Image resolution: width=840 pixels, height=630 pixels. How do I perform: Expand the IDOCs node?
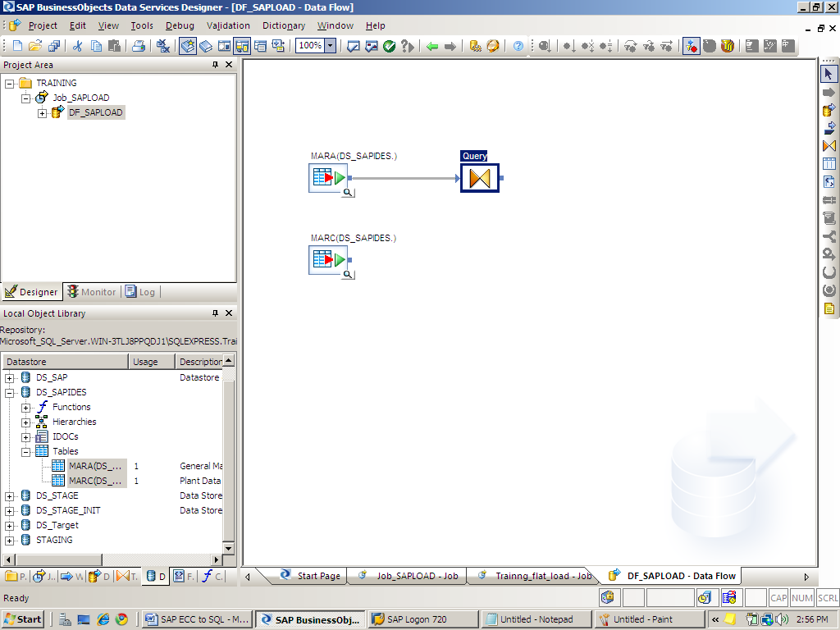tap(25, 437)
